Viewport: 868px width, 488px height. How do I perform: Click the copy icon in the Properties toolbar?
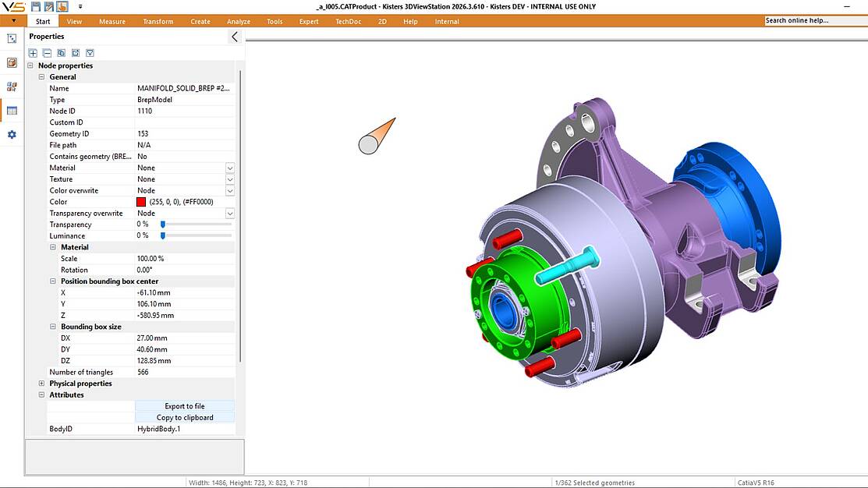tap(62, 53)
